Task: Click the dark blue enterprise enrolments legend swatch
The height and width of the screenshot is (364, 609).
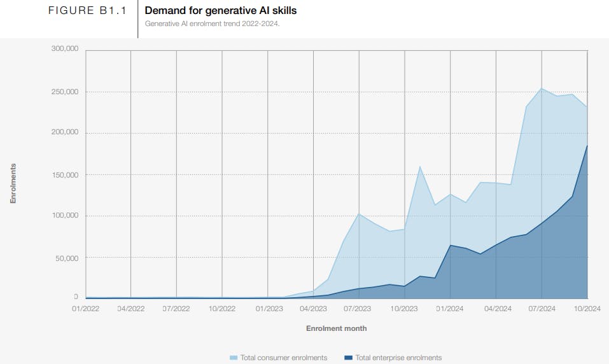Action: [x=348, y=358]
